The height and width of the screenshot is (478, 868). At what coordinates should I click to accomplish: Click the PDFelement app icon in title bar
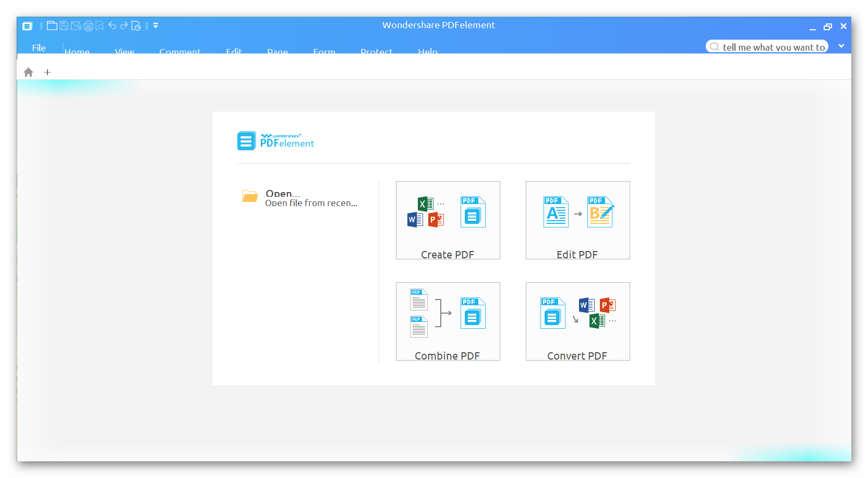(x=27, y=26)
